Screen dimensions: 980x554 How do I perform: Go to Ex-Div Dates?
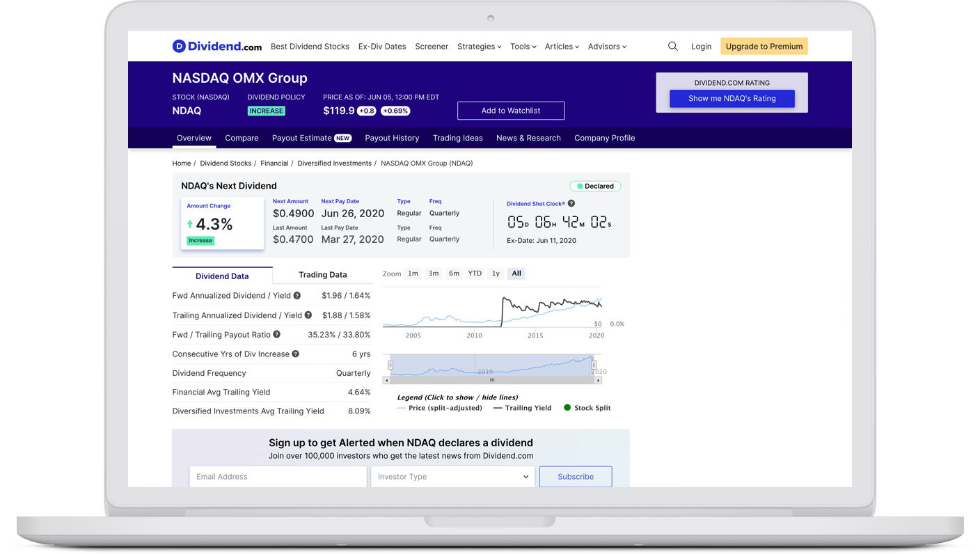[382, 47]
